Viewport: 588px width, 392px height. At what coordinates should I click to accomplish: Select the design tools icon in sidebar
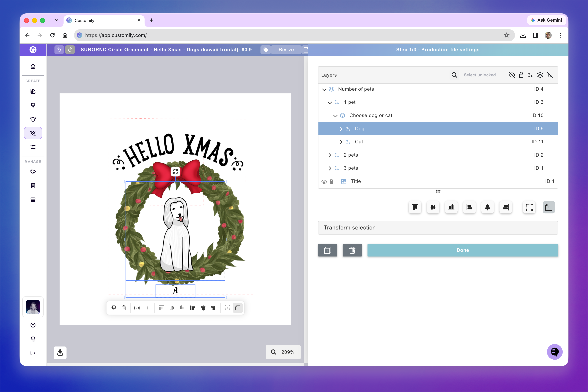coord(33,133)
